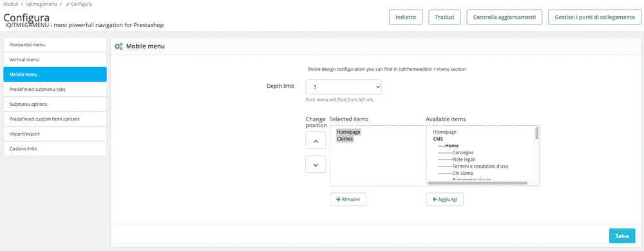Click the Available items horizontal scrollbar

[477, 183]
